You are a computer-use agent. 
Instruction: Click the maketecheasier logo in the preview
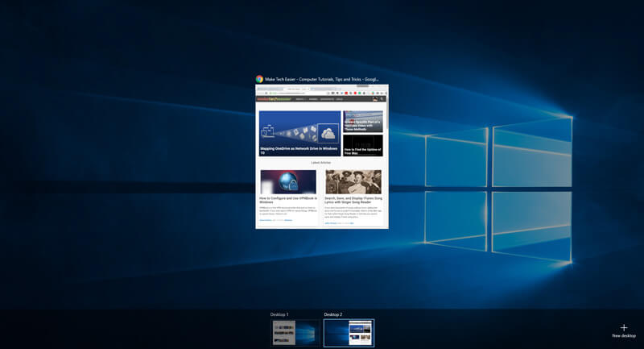pyautogui.click(x=274, y=99)
